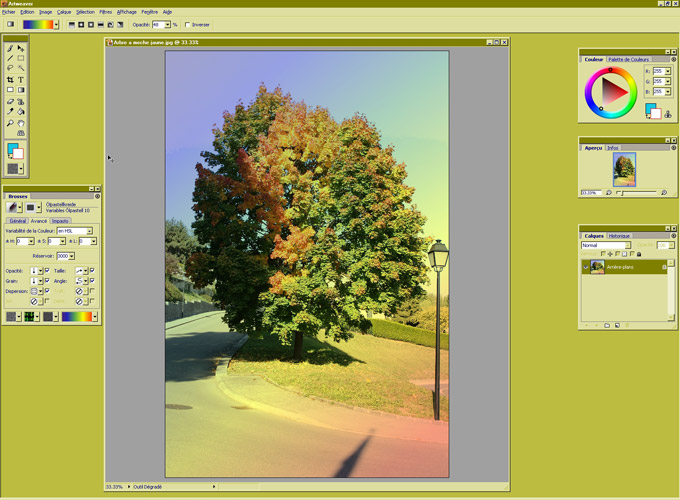Open the Palette de Couleurs tab
Image resolution: width=680 pixels, height=500 pixels.
coord(629,59)
